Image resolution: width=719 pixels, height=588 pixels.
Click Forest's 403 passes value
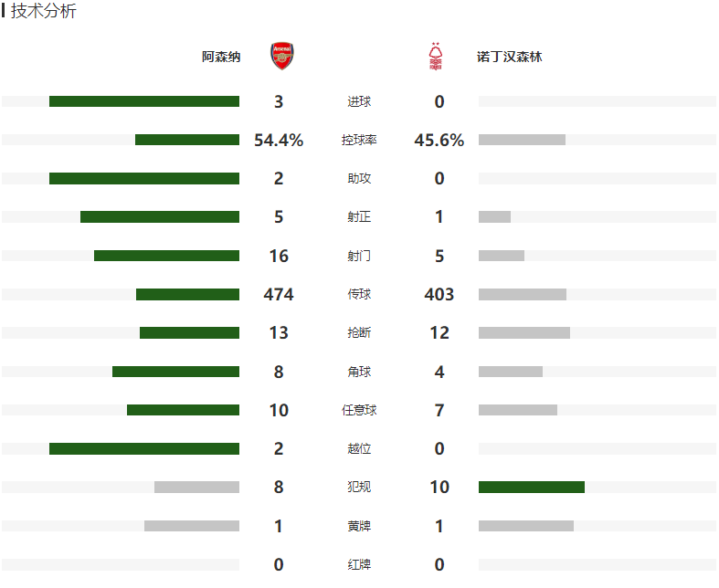tap(439, 294)
